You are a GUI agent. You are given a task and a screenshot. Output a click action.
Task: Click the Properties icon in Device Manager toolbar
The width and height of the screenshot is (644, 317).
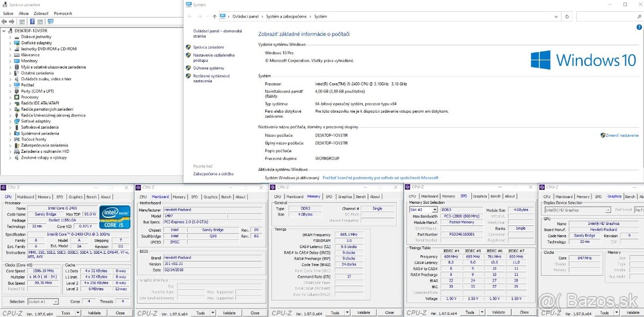coord(22,21)
